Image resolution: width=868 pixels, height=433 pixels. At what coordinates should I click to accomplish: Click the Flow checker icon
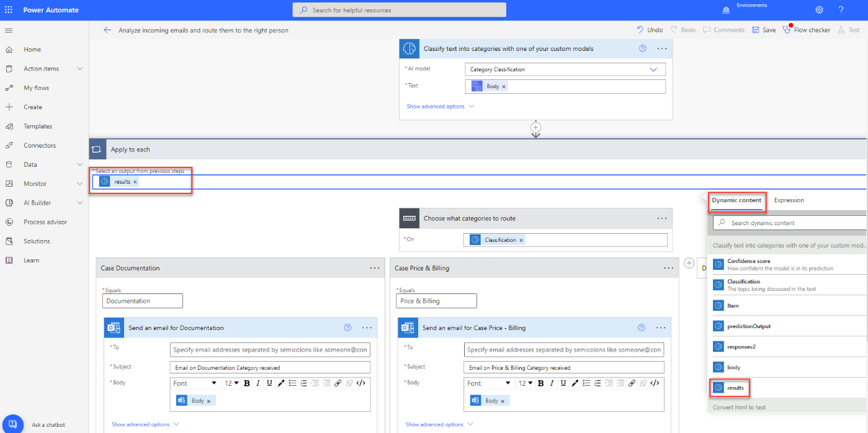point(787,29)
